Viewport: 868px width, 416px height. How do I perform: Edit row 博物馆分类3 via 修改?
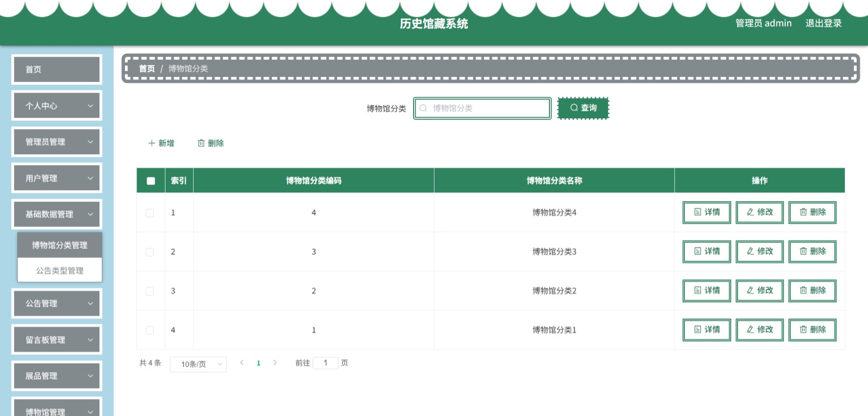760,251
